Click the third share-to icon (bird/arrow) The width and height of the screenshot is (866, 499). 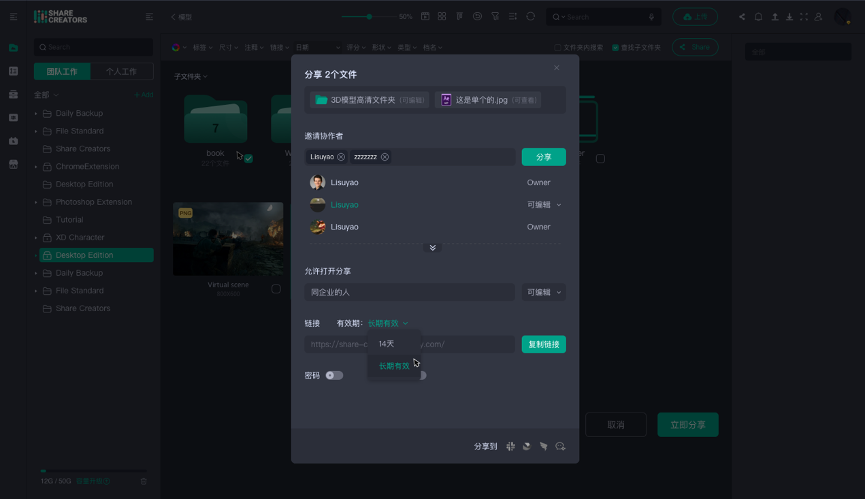click(543, 446)
